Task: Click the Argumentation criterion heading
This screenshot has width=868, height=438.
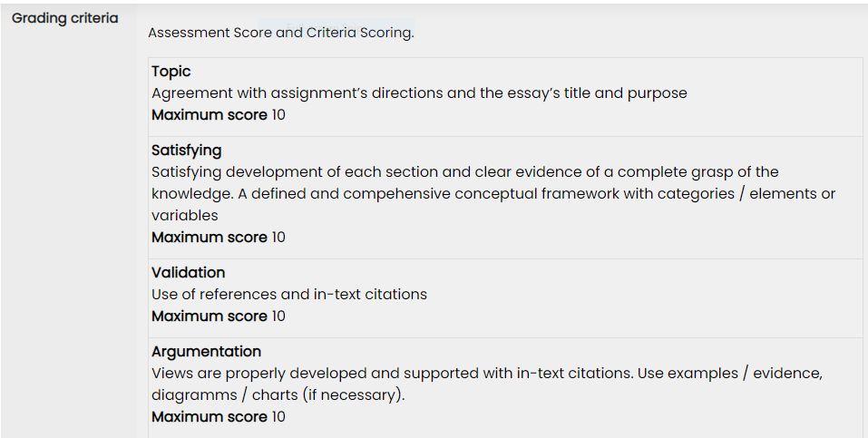Action: pos(207,352)
